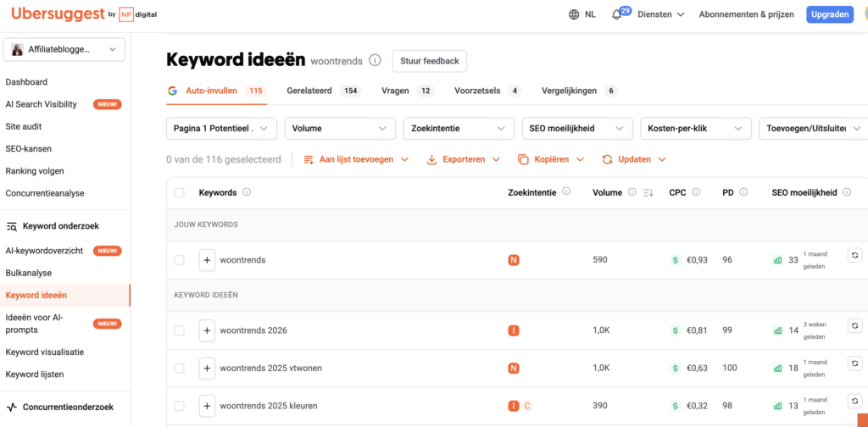868x427 pixels.
Task: Select the woontrends 2025 kleuren checkbox
Action: click(x=179, y=406)
